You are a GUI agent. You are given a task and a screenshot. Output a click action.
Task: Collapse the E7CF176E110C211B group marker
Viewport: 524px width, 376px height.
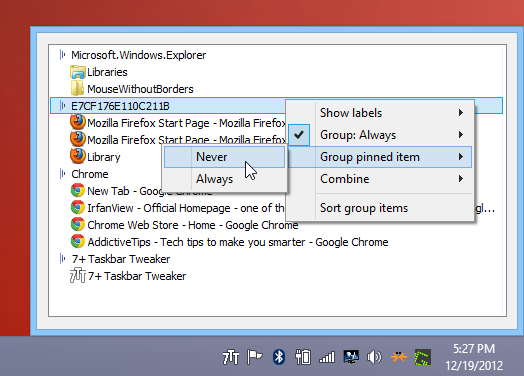(62, 106)
